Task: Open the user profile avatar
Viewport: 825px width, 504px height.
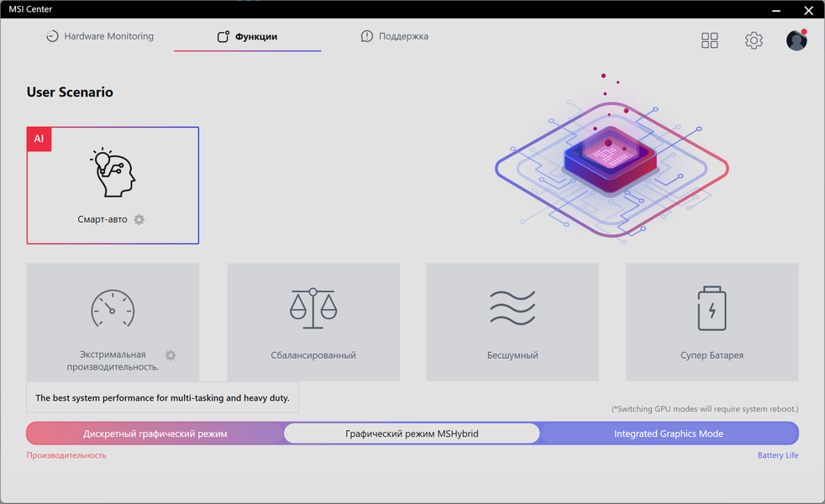Action: 796,40
